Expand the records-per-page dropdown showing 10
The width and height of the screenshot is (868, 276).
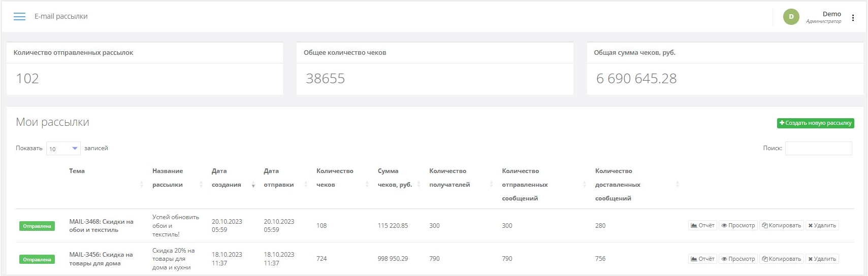[63, 149]
